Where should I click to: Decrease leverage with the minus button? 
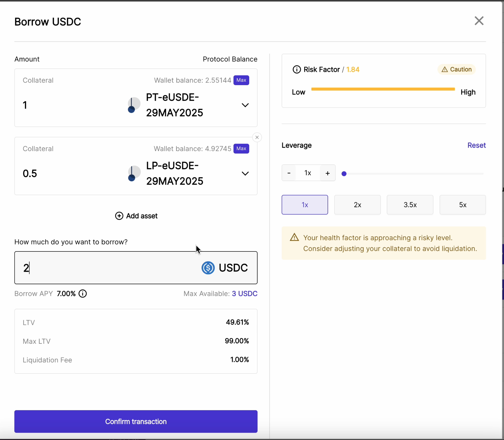pos(289,173)
